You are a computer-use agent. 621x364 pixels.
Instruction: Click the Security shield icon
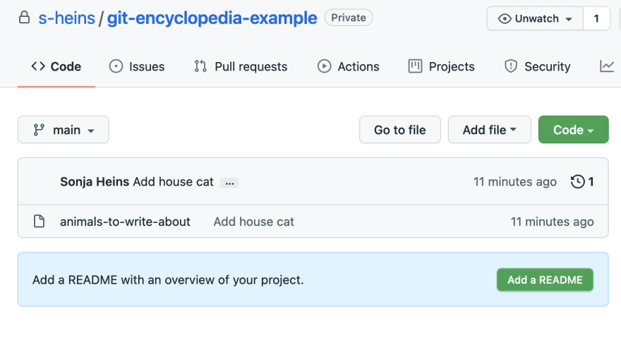point(510,66)
